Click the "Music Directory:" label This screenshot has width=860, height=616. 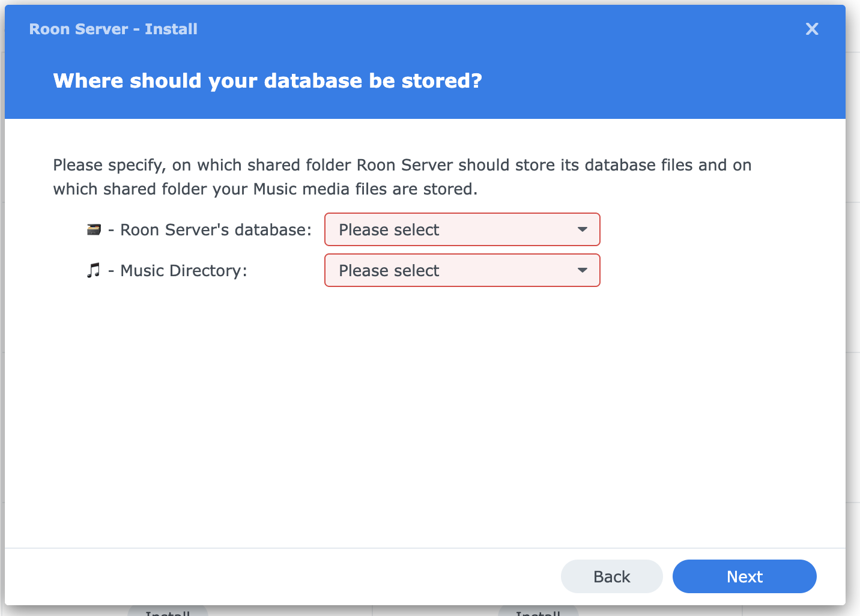tap(183, 270)
